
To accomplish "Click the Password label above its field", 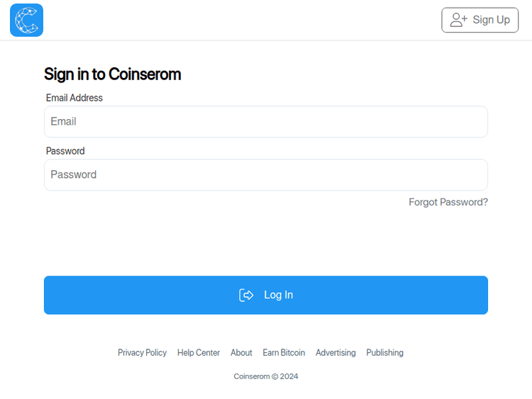I will [x=65, y=151].
